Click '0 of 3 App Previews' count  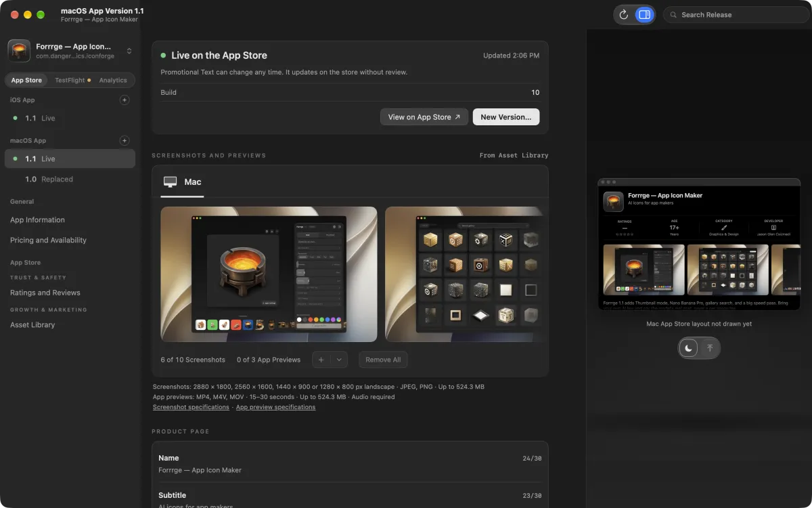[269, 360]
